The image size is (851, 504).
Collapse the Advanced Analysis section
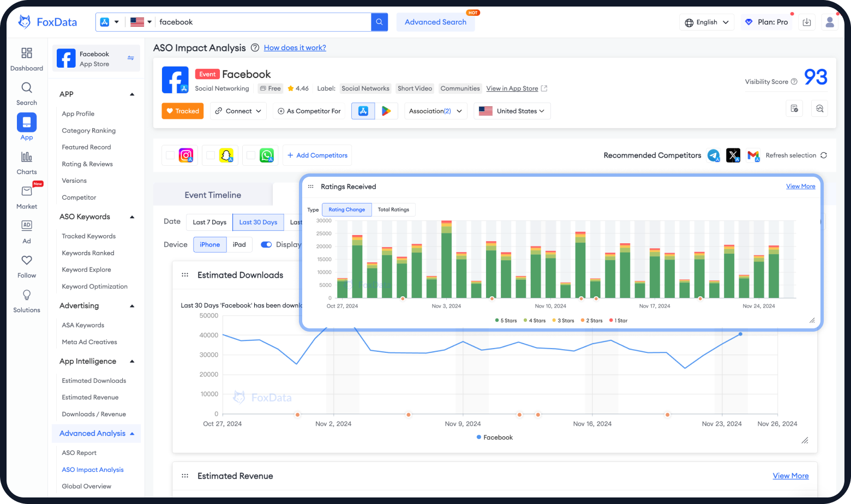pos(132,434)
